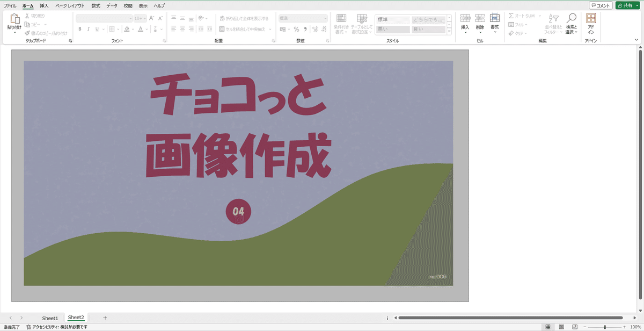Screen dimensions: 644x331
Task: Click the horizontal scrollbar thumb
Action: click(510, 318)
